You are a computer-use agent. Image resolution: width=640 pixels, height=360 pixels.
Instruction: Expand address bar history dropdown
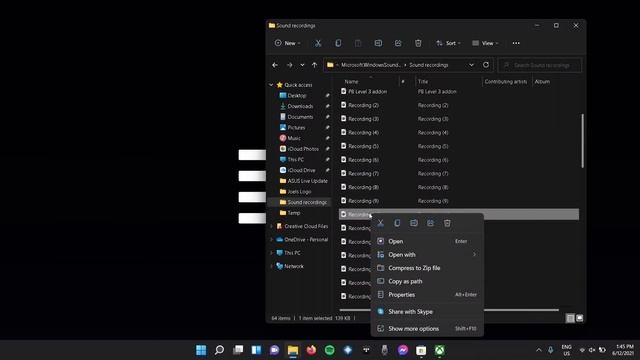click(x=471, y=65)
